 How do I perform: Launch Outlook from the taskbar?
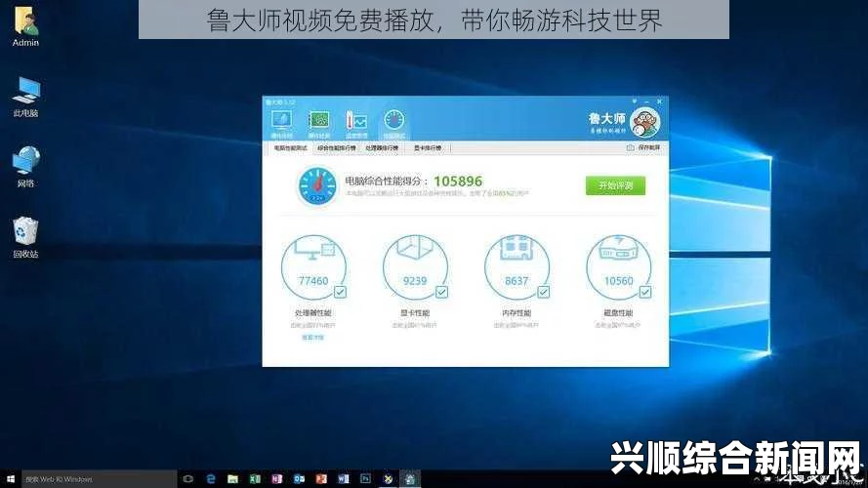pos(299,479)
